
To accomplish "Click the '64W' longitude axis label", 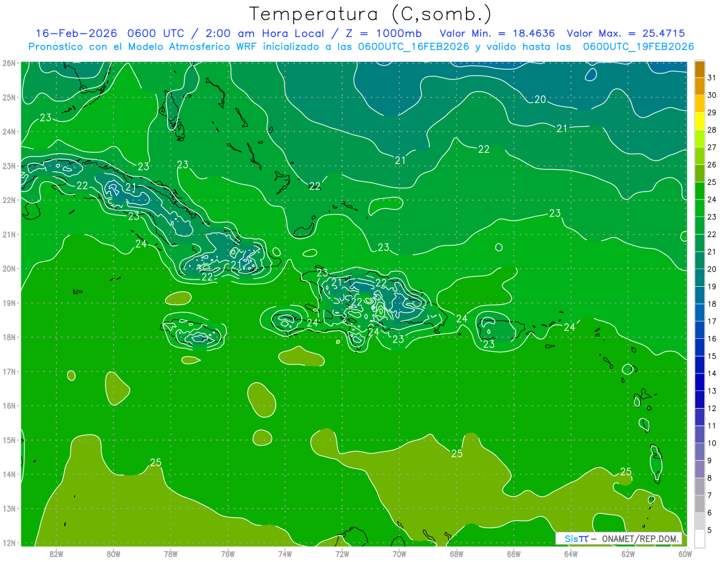I will pos(571,553).
